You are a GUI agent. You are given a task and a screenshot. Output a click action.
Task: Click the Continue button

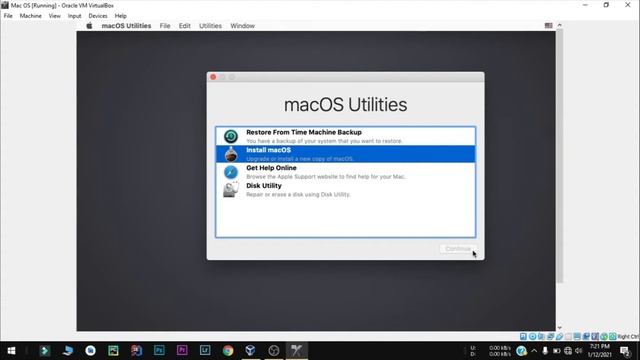458,249
